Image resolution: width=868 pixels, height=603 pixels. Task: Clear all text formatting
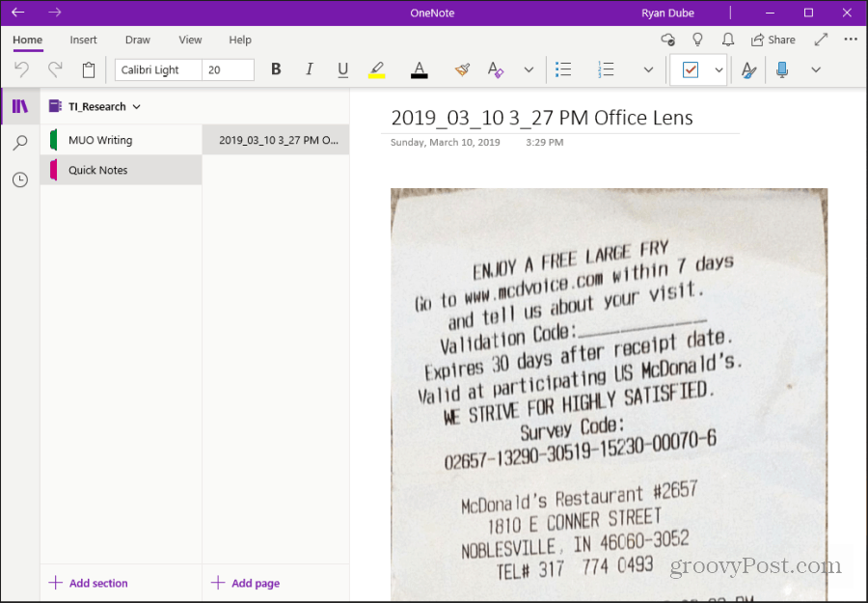(x=496, y=69)
